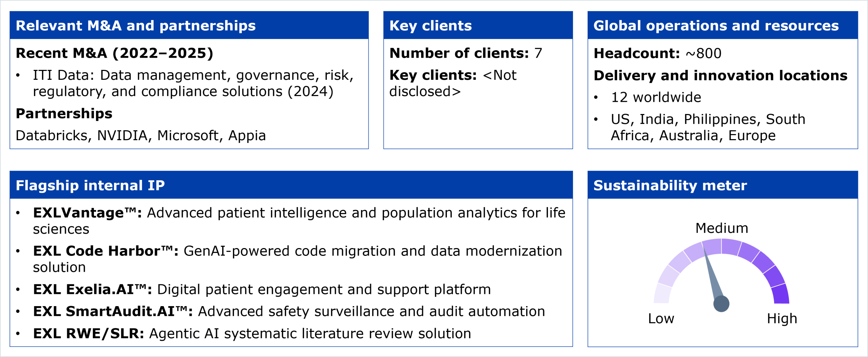The image size is (868, 357).
Task: Select the 'Low' gauge label
Action: coord(661,318)
